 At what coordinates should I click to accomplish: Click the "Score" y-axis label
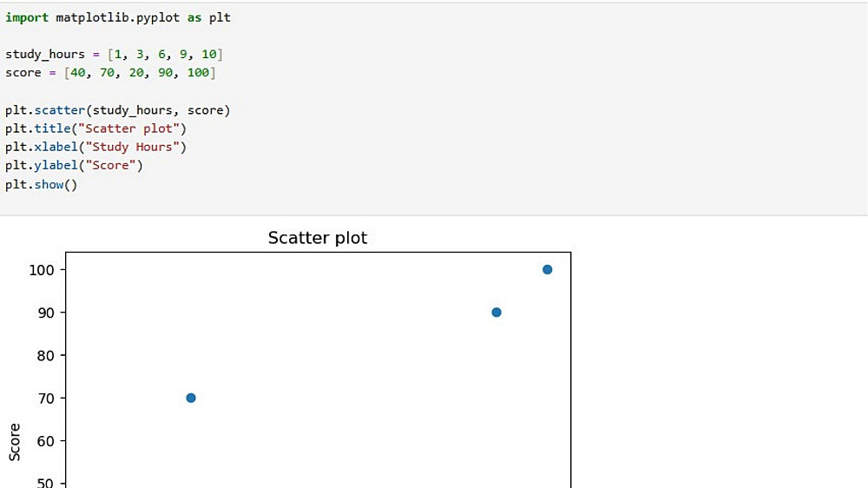click(x=16, y=442)
